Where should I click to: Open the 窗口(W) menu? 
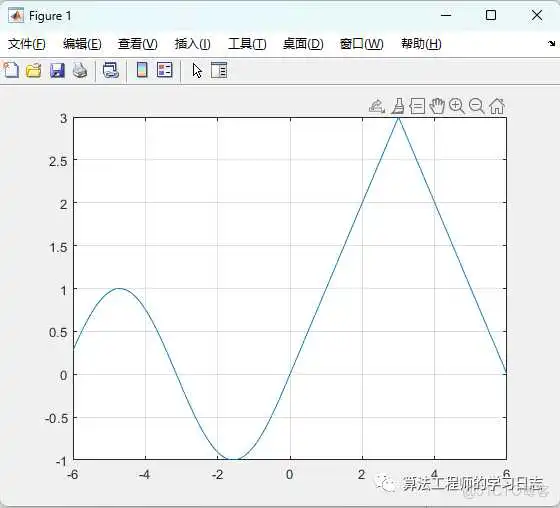coord(361,44)
